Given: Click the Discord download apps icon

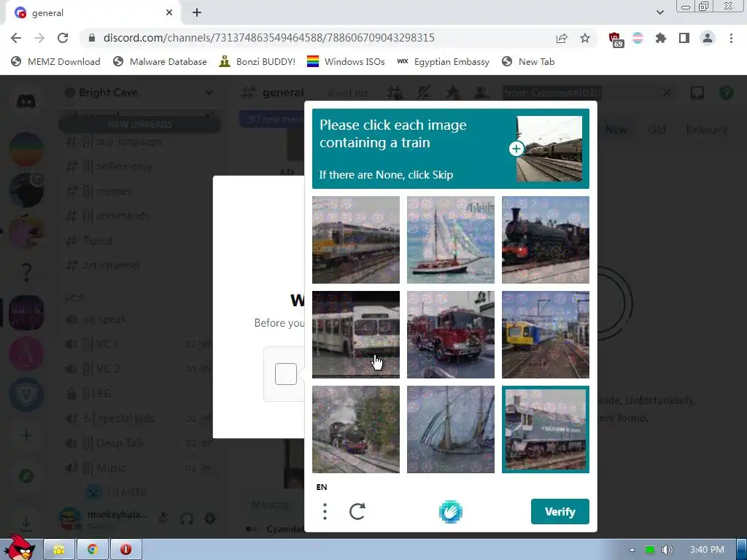Looking at the screenshot, I should point(26,523).
